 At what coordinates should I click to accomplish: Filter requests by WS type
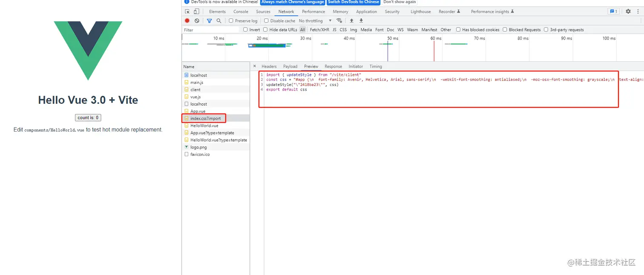(x=400, y=29)
